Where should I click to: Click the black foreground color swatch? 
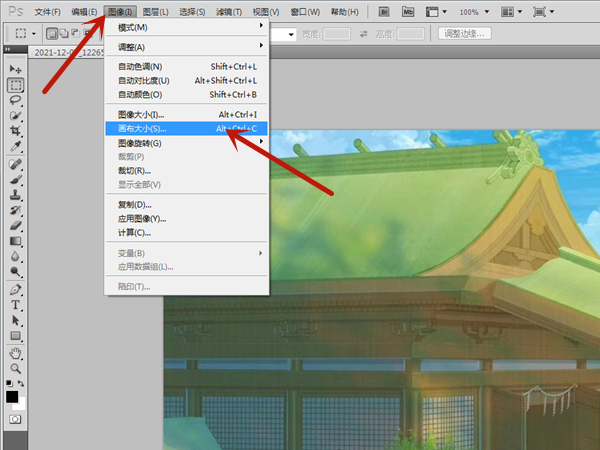(x=11, y=397)
